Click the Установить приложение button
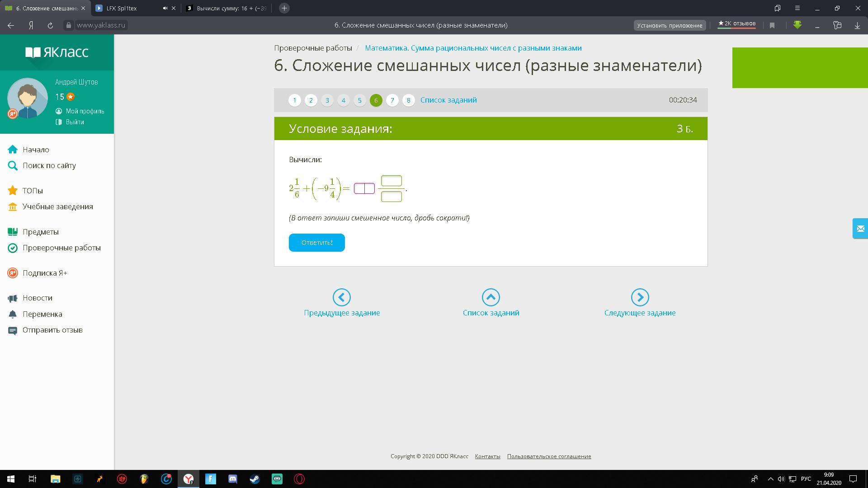The width and height of the screenshot is (868, 488). (x=669, y=25)
